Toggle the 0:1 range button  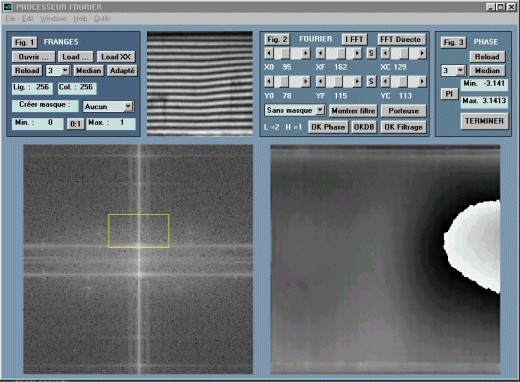tap(76, 124)
